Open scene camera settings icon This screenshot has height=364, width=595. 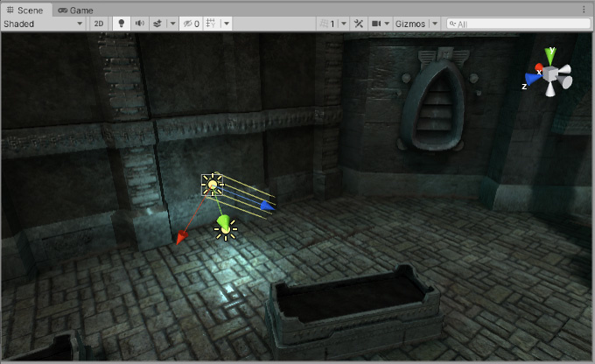(x=377, y=24)
